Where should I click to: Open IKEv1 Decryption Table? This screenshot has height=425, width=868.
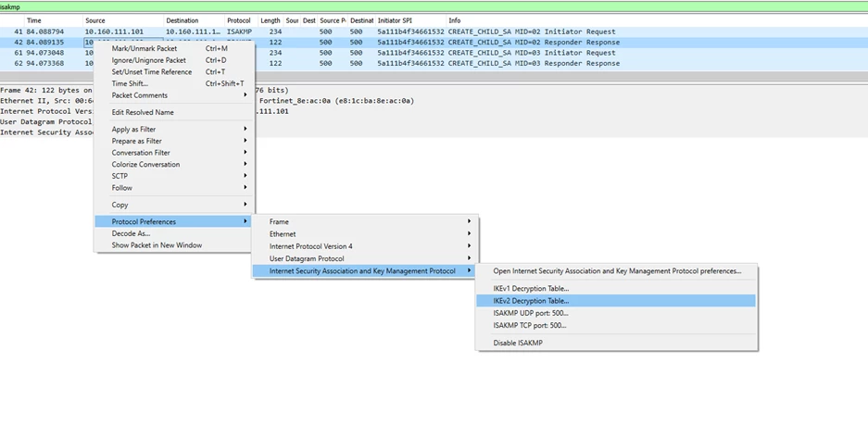coord(616,289)
